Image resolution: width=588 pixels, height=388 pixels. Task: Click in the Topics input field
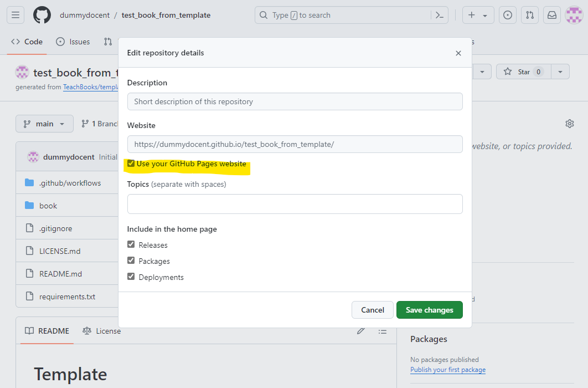[295, 204]
